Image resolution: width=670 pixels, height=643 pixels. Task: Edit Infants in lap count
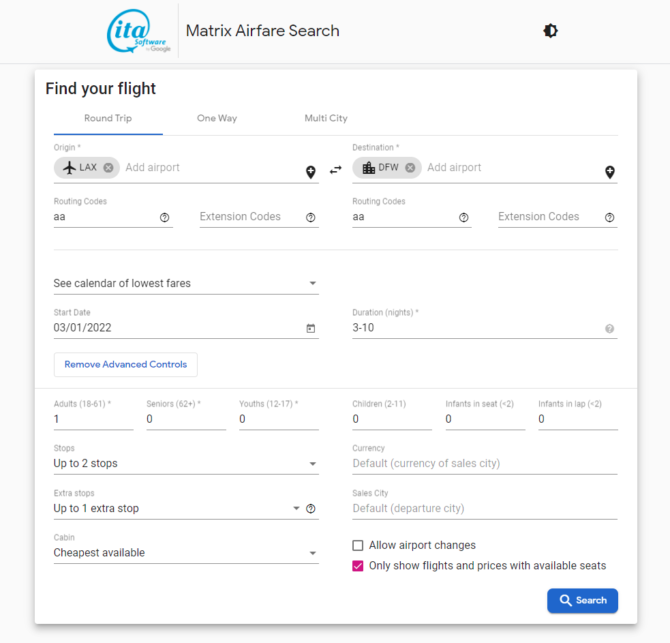point(578,419)
